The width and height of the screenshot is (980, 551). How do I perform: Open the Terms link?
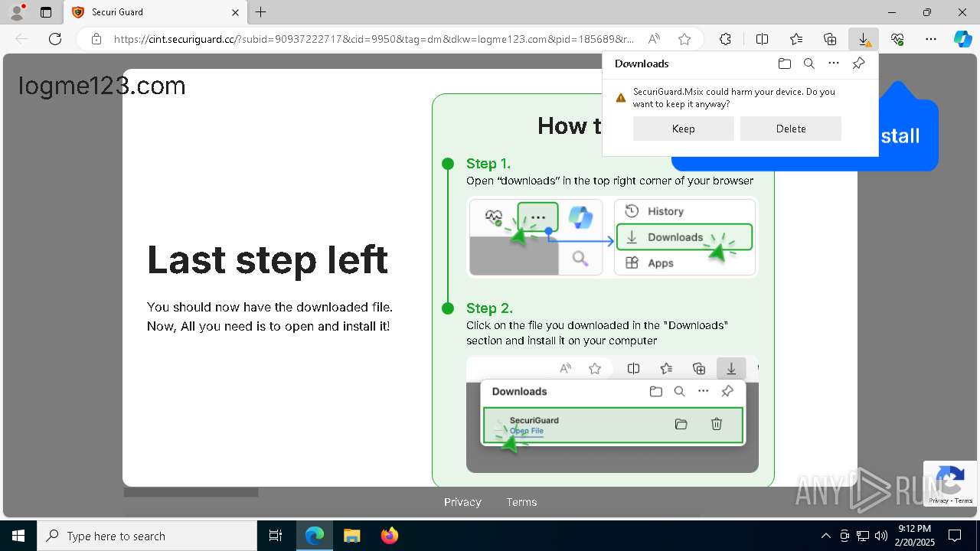pos(521,502)
